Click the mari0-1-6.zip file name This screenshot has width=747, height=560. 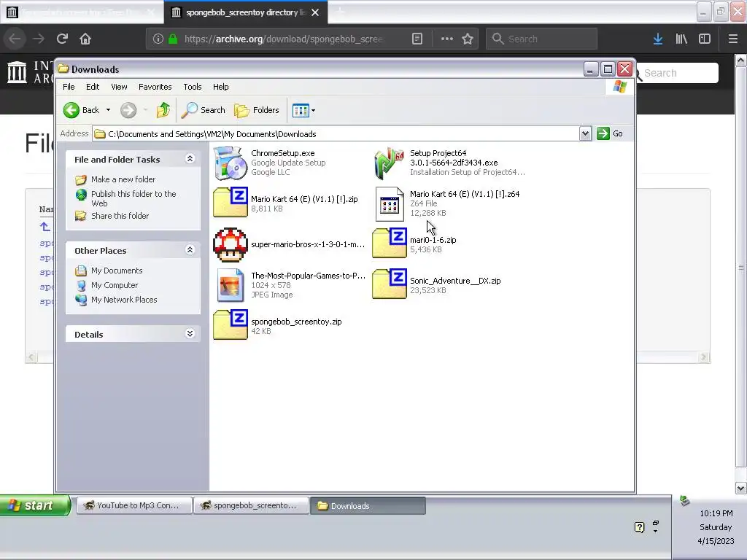point(433,240)
